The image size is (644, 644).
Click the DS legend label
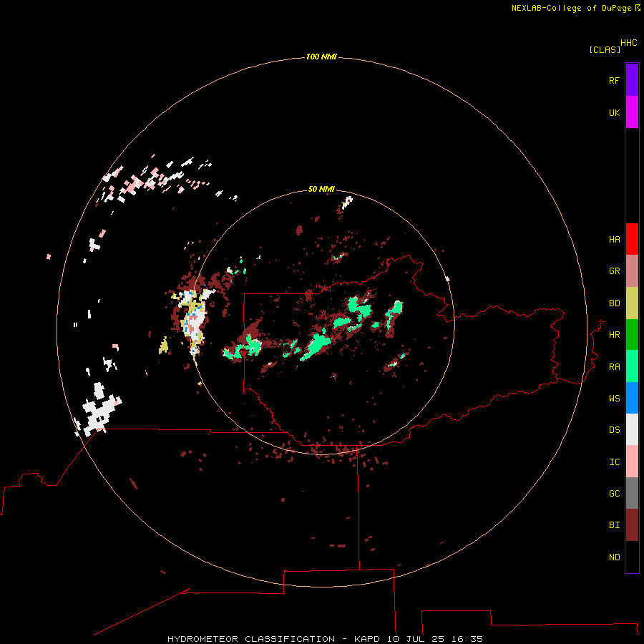click(614, 429)
